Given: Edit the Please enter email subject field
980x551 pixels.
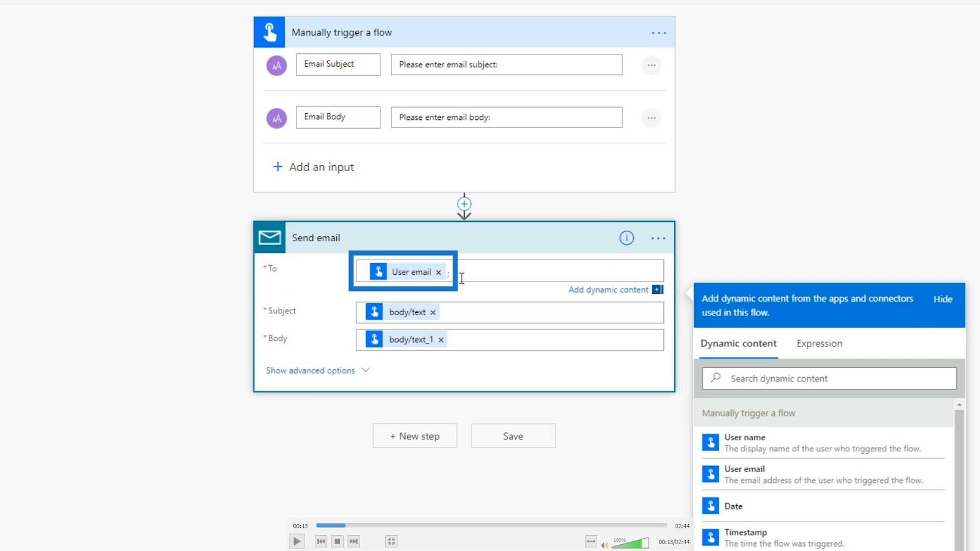Looking at the screenshot, I should [507, 64].
